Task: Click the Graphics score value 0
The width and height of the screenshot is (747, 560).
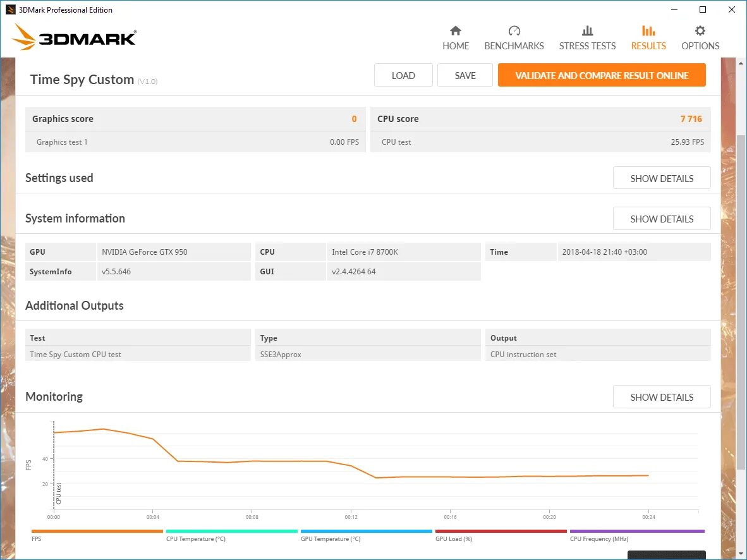Action: click(x=354, y=119)
